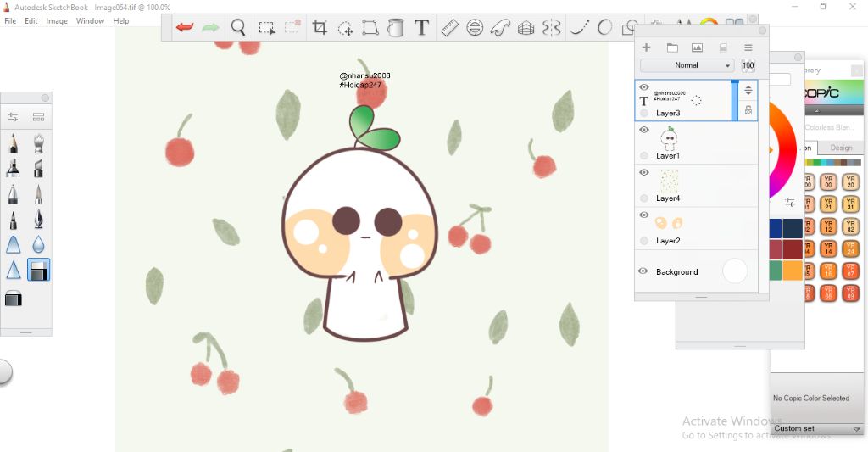Enable the French Curve guide

click(x=500, y=28)
